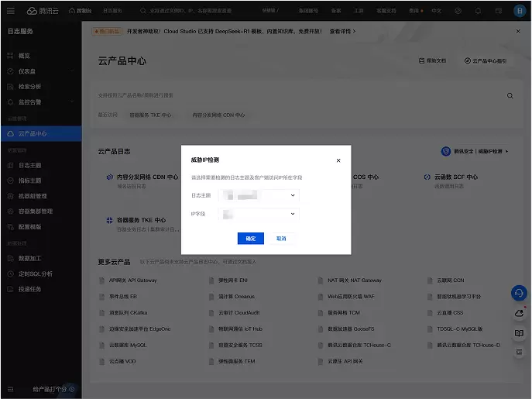Click the 取消 button

281,239
